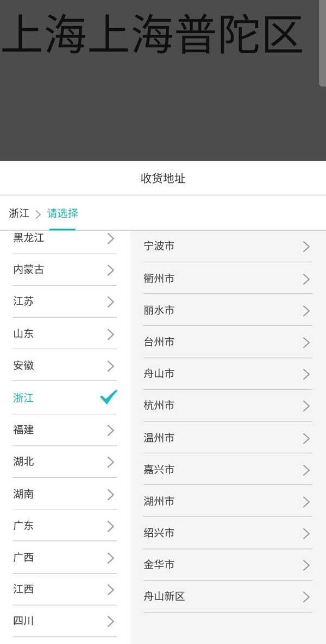Choose 湖南 from the province list
Viewport: 326px width, 644px height.
coord(23,494)
